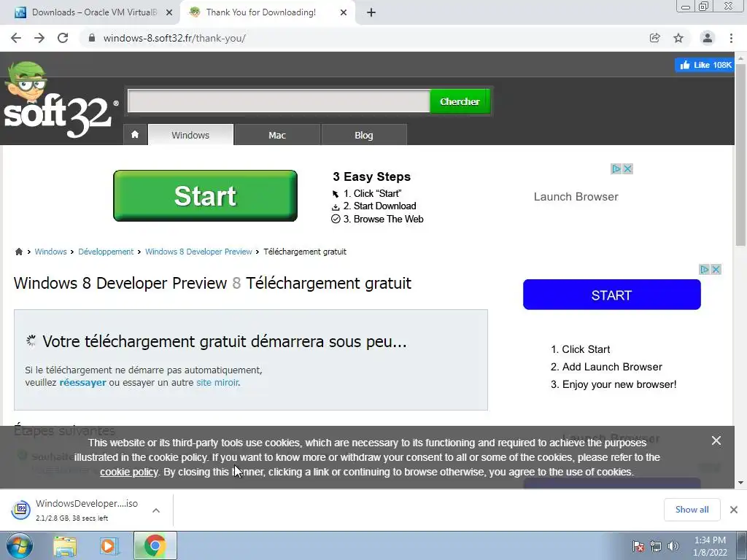
Task: Click the AdChoices icon on the top ad
Action: [616, 168]
